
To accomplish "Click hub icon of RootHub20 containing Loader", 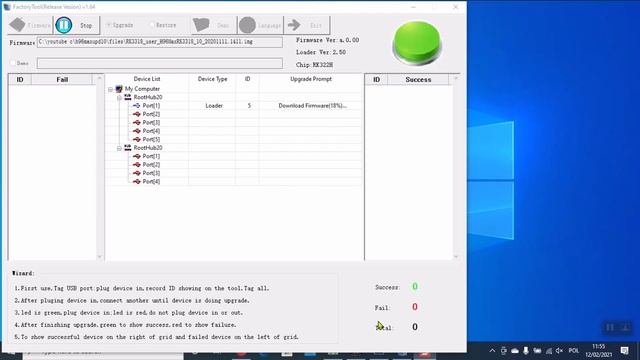I will 128,97.
